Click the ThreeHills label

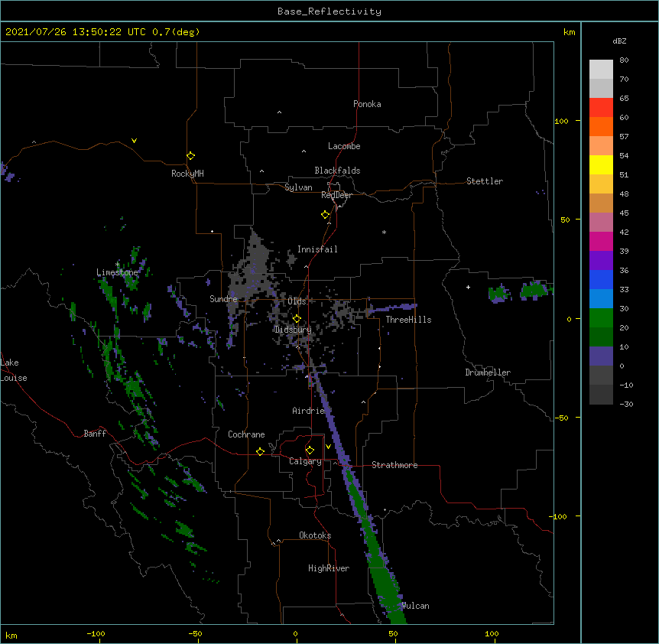(x=408, y=320)
